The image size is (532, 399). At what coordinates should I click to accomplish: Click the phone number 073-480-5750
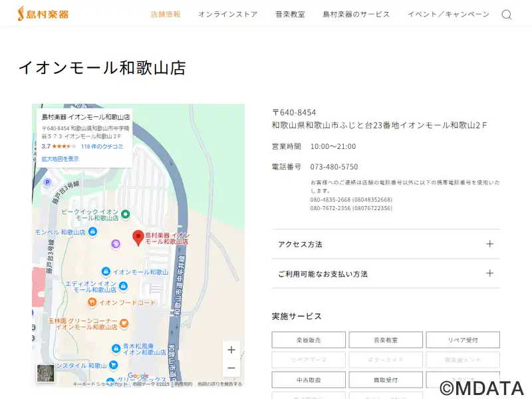[334, 167]
